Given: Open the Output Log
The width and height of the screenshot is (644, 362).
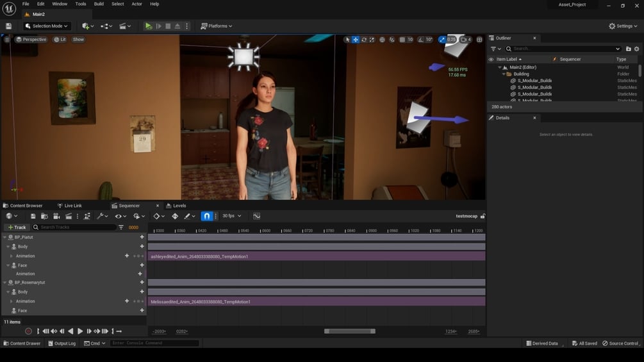Looking at the screenshot, I should tap(62, 343).
